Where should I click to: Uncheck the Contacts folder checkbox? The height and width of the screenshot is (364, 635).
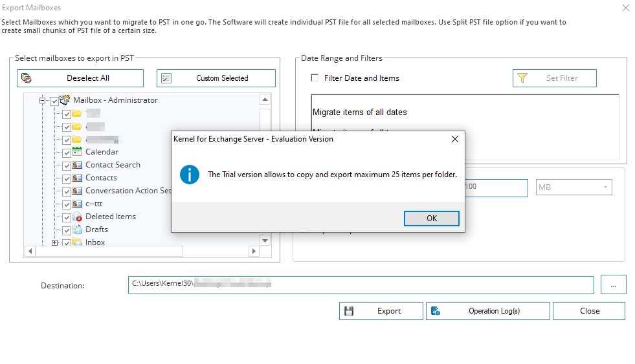(67, 178)
